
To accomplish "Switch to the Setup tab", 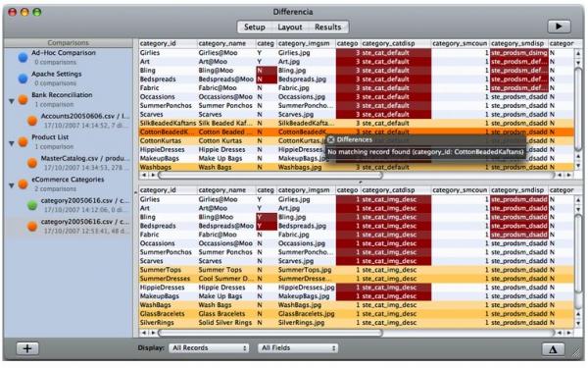I will click(254, 27).
